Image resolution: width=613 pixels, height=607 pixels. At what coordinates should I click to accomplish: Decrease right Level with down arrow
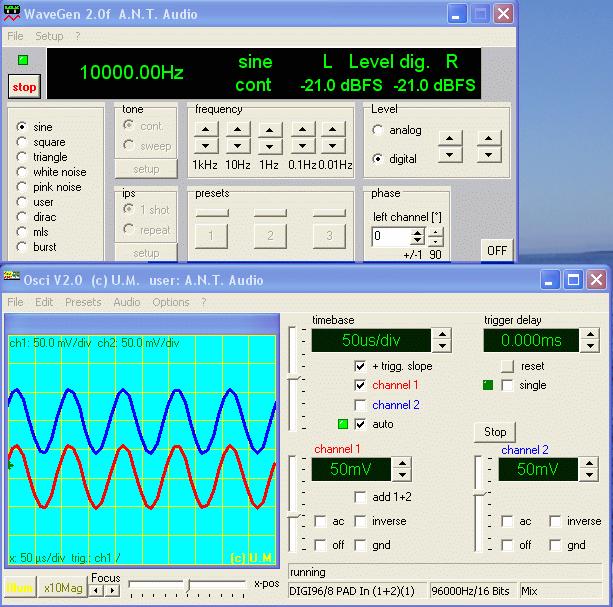click(x=488, y=155)
